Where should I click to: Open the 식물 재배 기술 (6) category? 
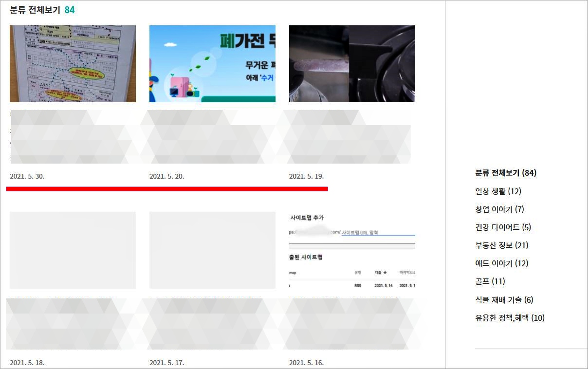(x=504, y=299)
